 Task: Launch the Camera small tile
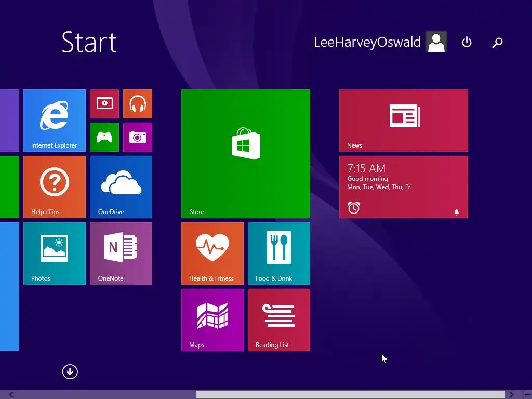click(x=137, y=137)
